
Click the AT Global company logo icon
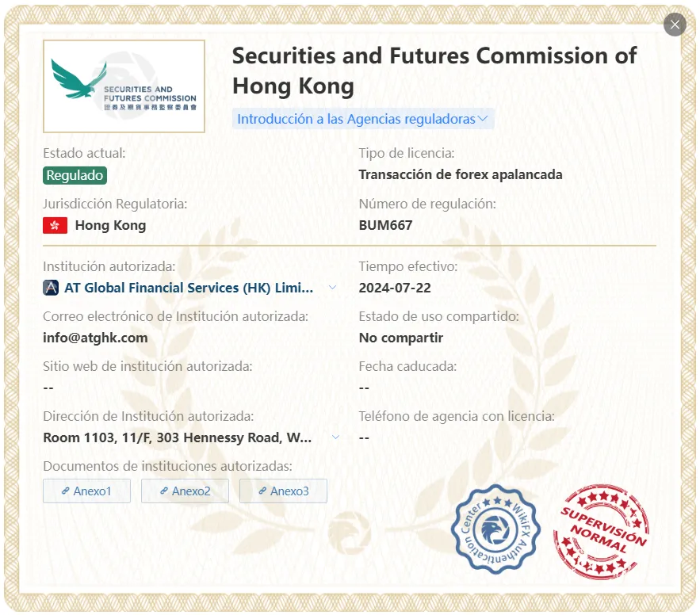pos(51,288)
